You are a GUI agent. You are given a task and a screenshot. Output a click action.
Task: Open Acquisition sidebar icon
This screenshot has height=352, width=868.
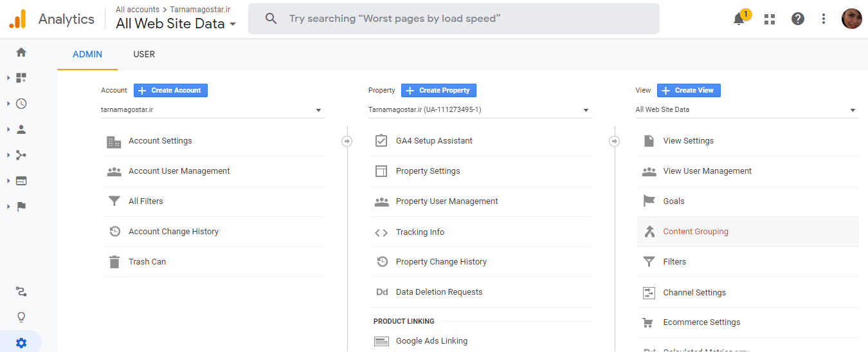(x=21, y=155)
